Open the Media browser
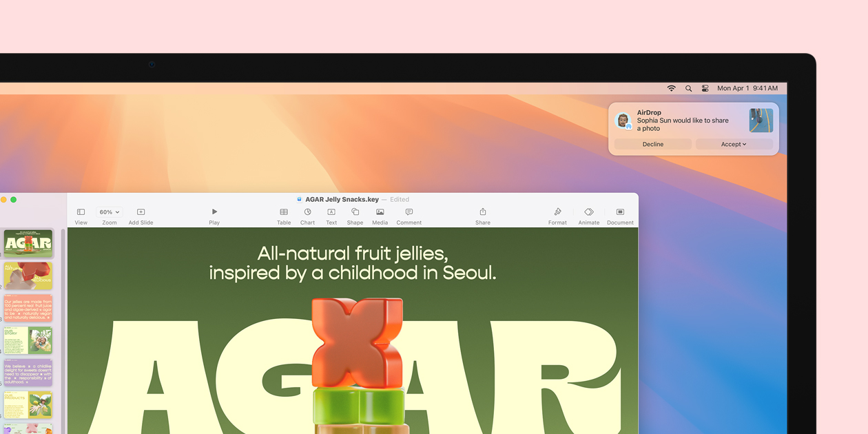868x434 pixels. [380, 215]
